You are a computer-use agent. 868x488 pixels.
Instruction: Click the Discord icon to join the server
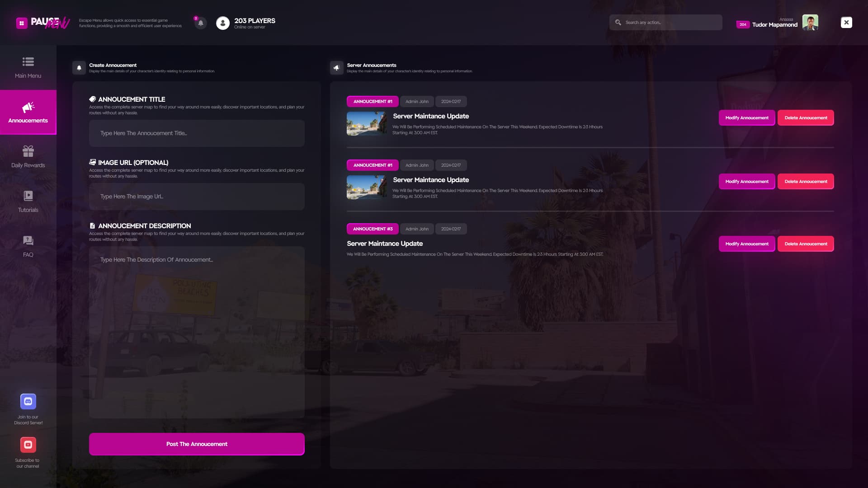click(x=28, y=401)
